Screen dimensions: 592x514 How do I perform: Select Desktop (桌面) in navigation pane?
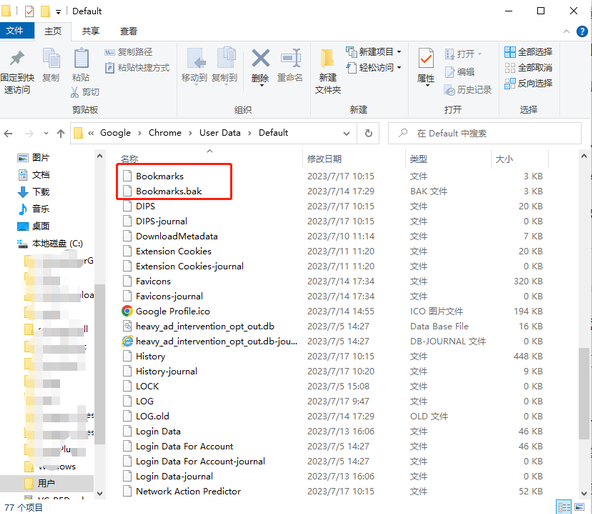point(34,226)
